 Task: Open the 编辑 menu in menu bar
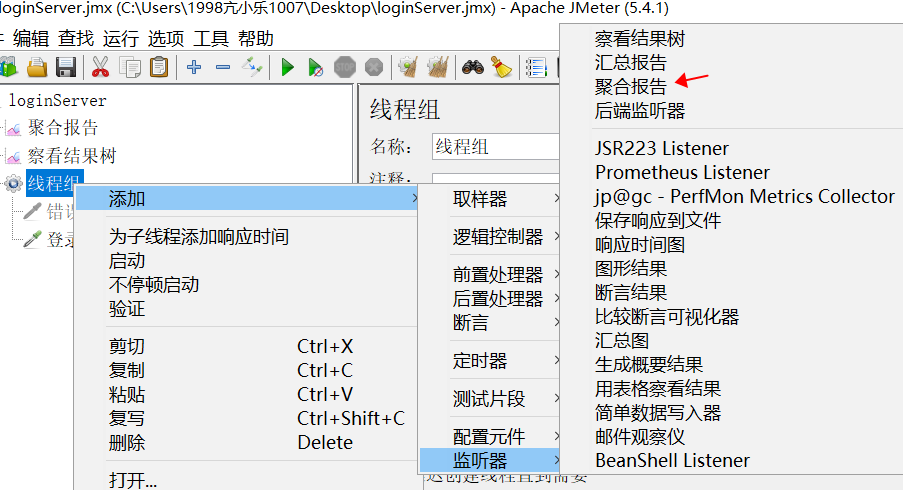tap(31, 39)
